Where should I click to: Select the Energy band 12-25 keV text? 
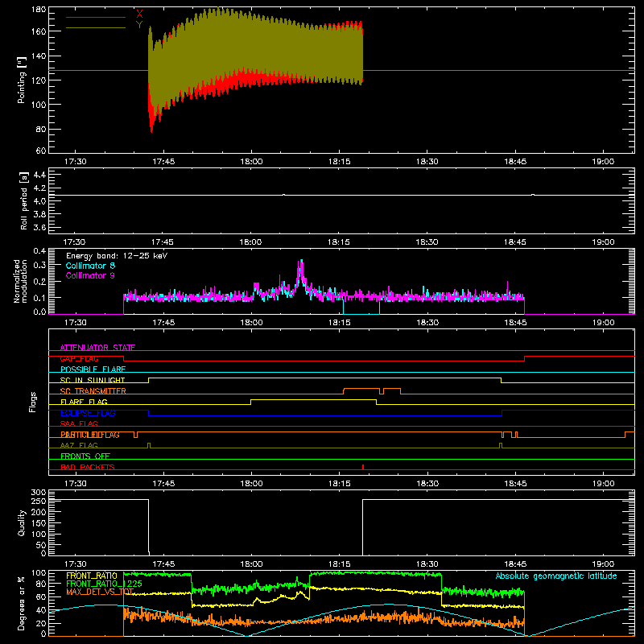(x=117, y=256)
